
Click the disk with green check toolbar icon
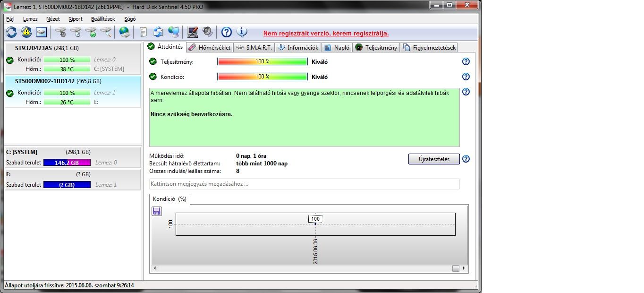coord(91,32)
